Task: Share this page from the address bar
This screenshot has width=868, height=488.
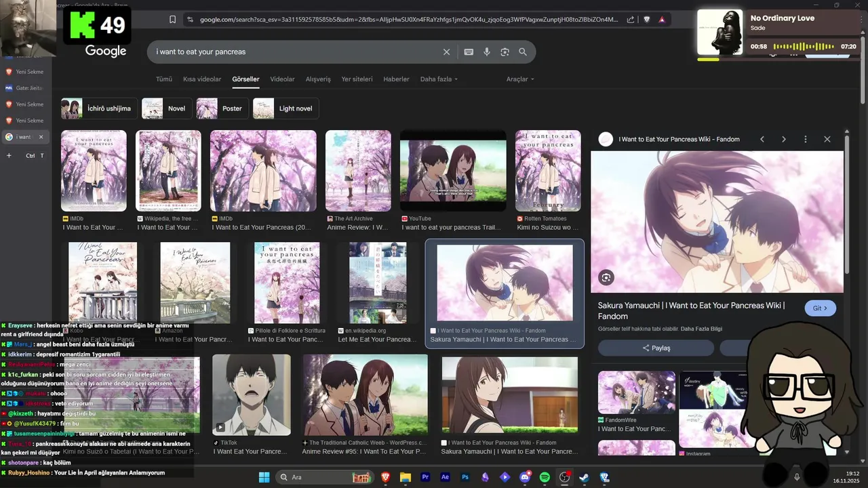Action: (x=631, y=20)
